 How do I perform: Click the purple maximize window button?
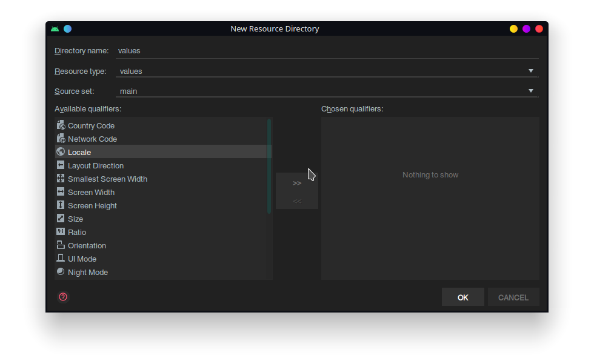[x=526, y=28]
